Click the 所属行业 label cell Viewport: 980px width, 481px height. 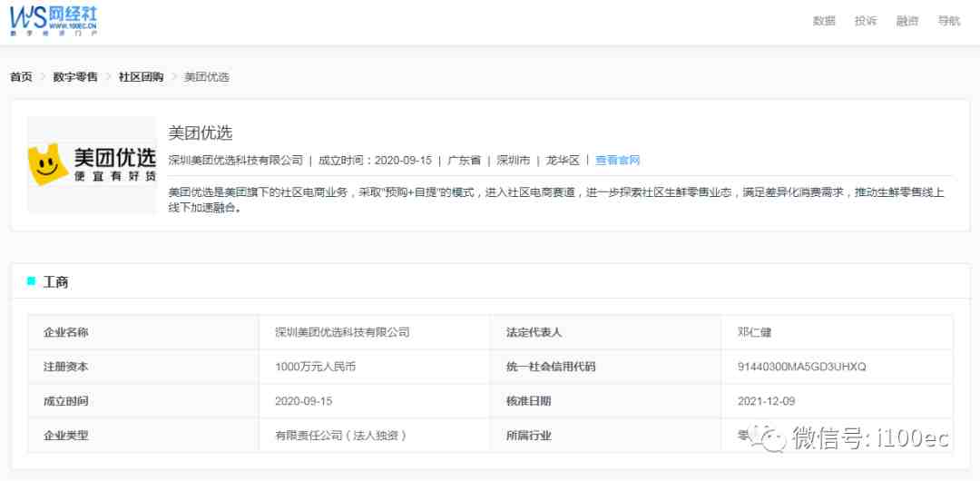point(605,436)
